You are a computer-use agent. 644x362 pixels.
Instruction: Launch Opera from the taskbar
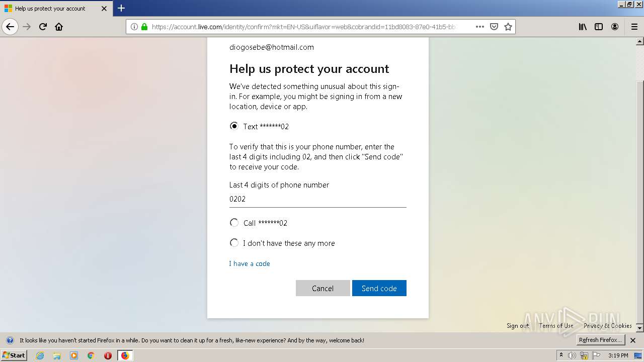click(108, 355)
